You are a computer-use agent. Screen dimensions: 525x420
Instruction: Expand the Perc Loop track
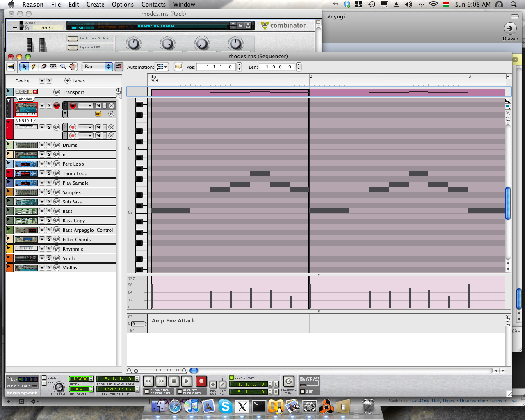point(9,163)
